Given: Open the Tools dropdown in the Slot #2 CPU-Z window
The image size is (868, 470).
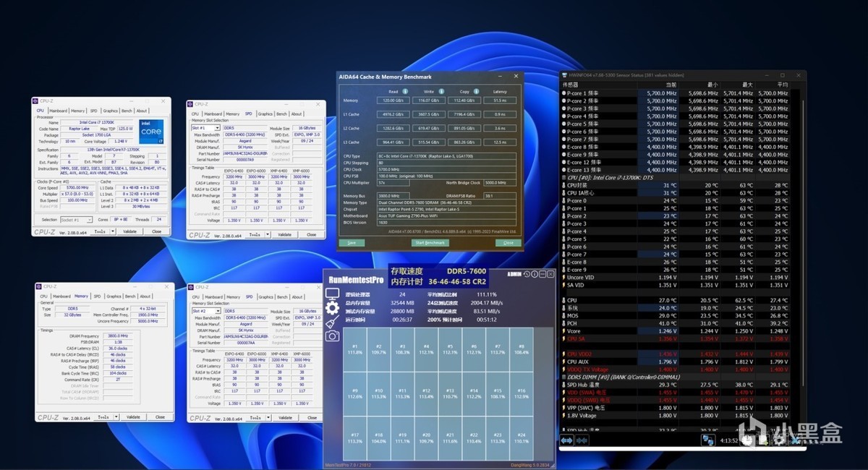Looking at the screenshot, I should [268, 418].
